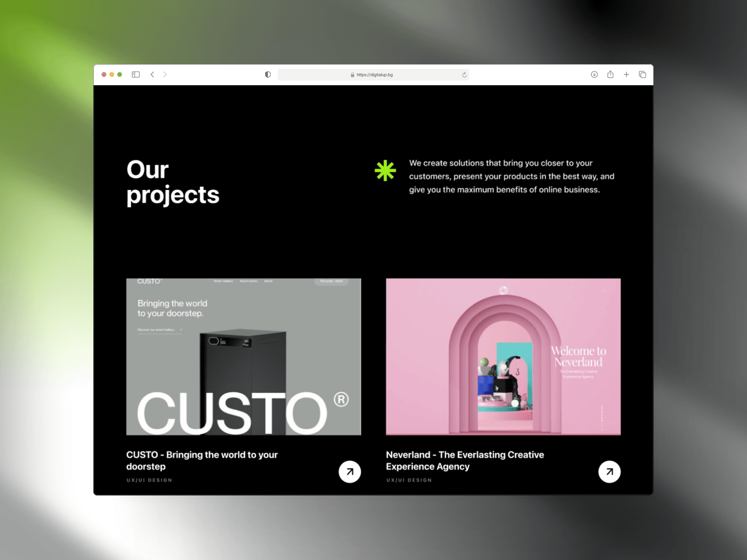The width and height of the screenshot is (747, 560).
Task: Click UX/UI DESIGN tag under CUSTO
Action: tap(149, 480)
